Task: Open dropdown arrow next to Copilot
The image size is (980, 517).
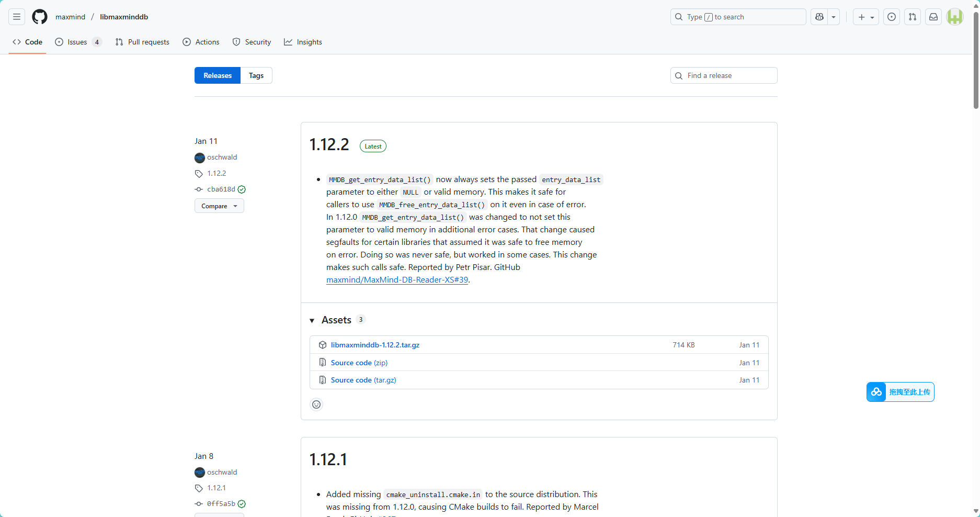Action: [x=834, y=17]
